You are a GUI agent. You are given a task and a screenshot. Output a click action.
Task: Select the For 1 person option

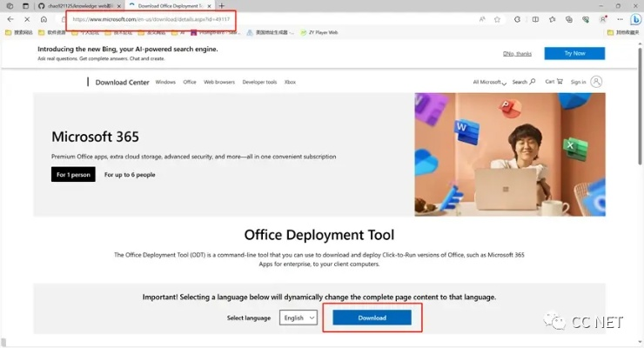(73, 174)
